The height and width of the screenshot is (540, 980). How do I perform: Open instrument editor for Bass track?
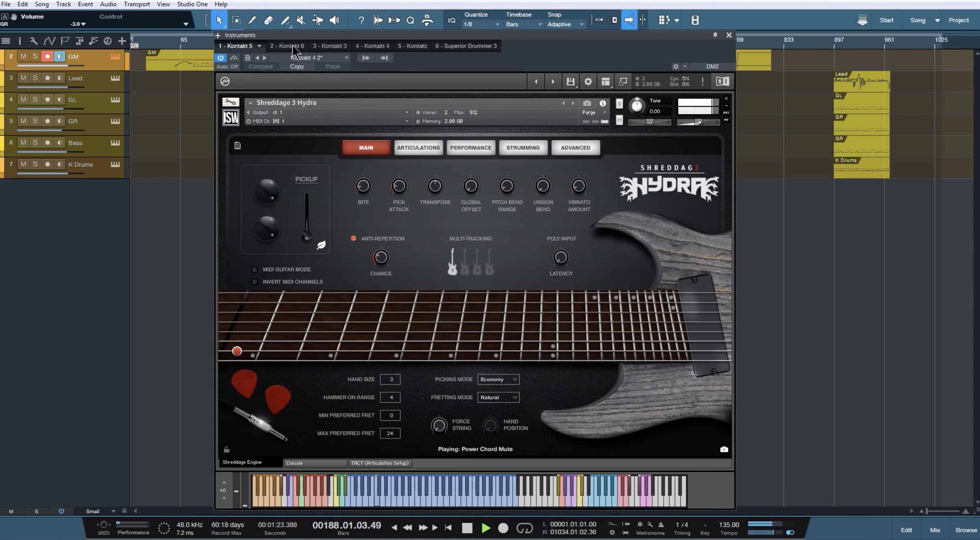click(x=115, y=143)
